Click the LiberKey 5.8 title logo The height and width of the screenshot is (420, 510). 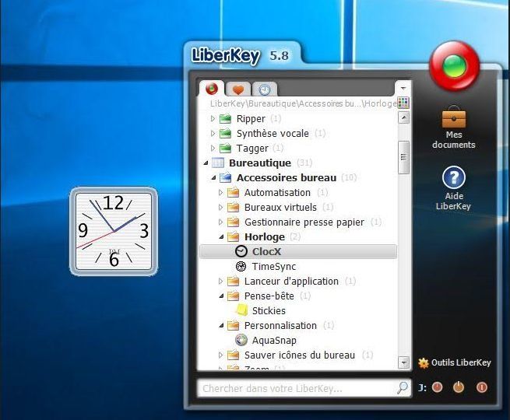[x=241, y=55]
